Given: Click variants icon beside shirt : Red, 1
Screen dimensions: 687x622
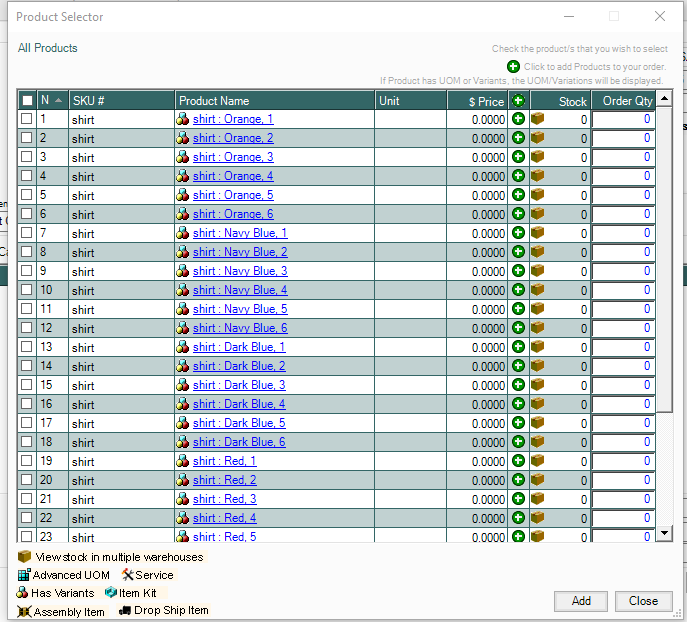Looking at the screenshot, I should pos(183,461).
